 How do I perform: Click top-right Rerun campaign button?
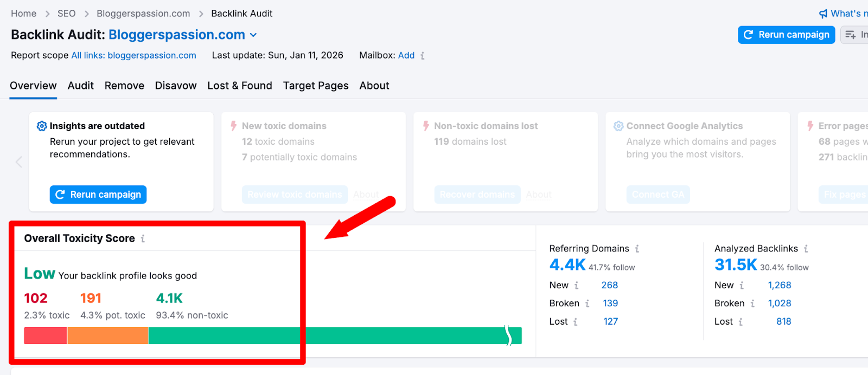coord(786,35)
